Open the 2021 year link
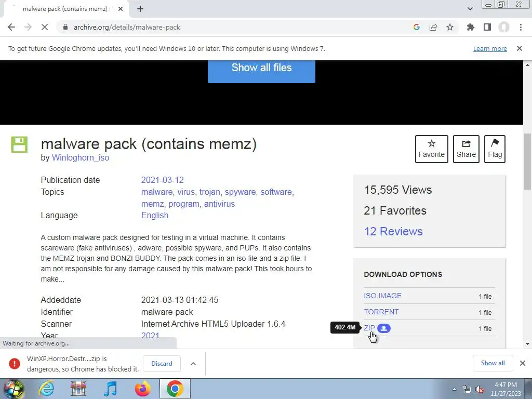The image size is (532, 399). [x=150, y=335]
